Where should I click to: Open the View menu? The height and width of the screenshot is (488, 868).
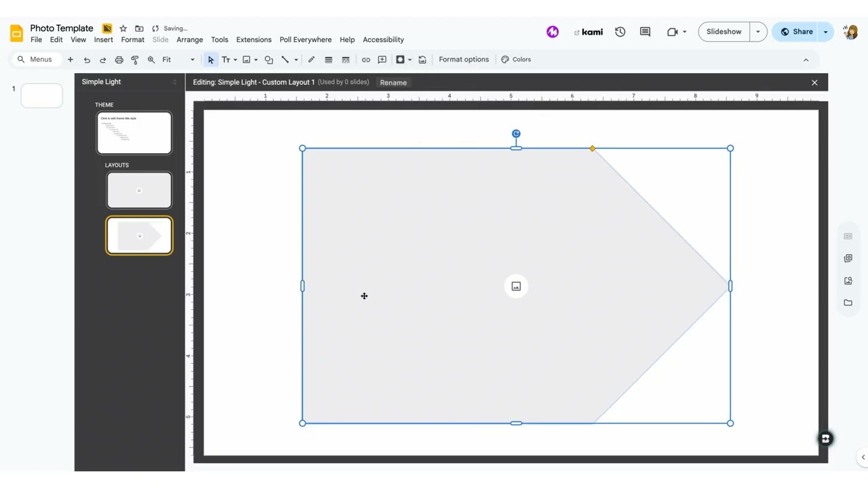[78, 40]
